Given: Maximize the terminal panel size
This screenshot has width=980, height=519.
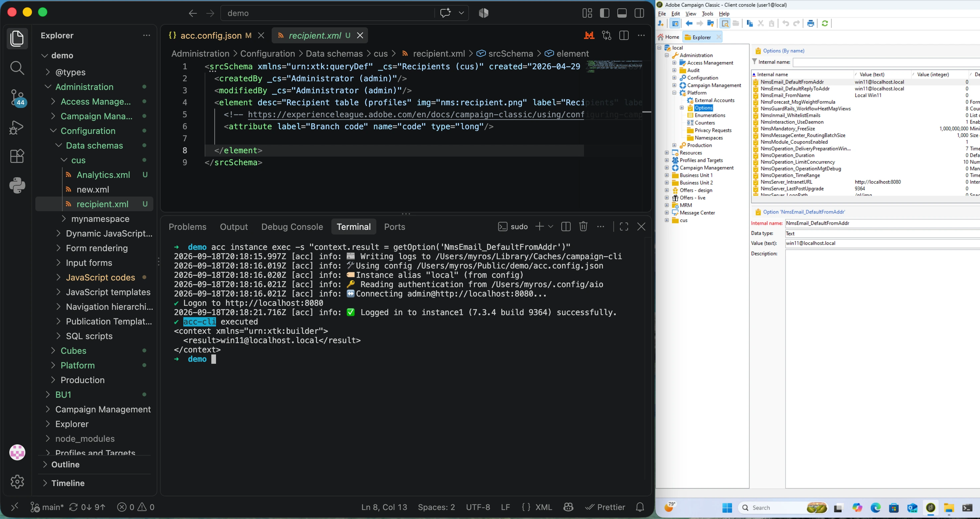Looking at the screenshot, I should [x=624, y=227].
